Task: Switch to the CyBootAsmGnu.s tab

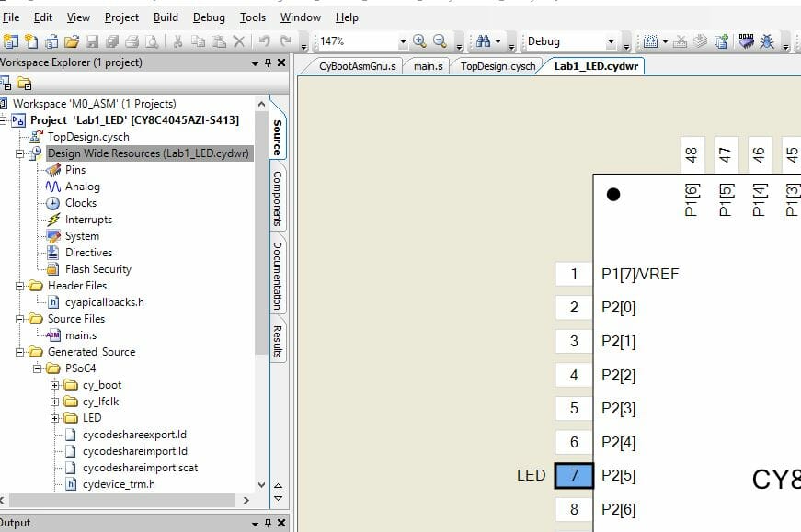Action: tap(357, 66)
